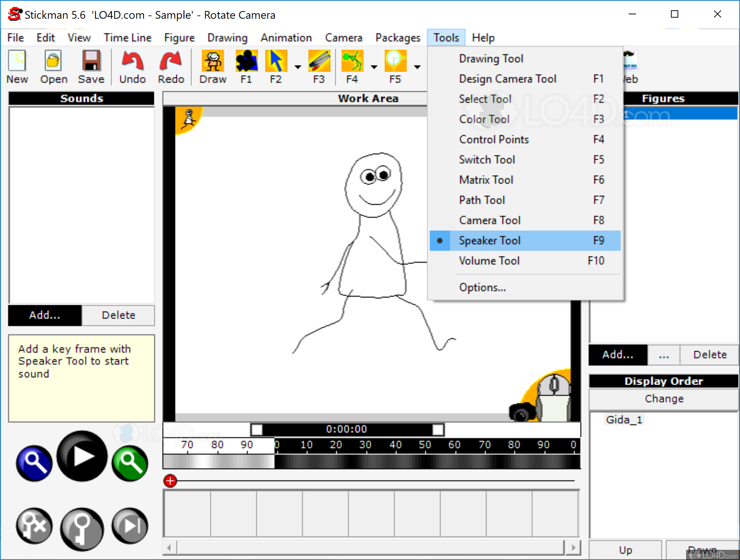
Task: Expand the F4 tool dropdown arrow
Action: (x=374, y=67)
